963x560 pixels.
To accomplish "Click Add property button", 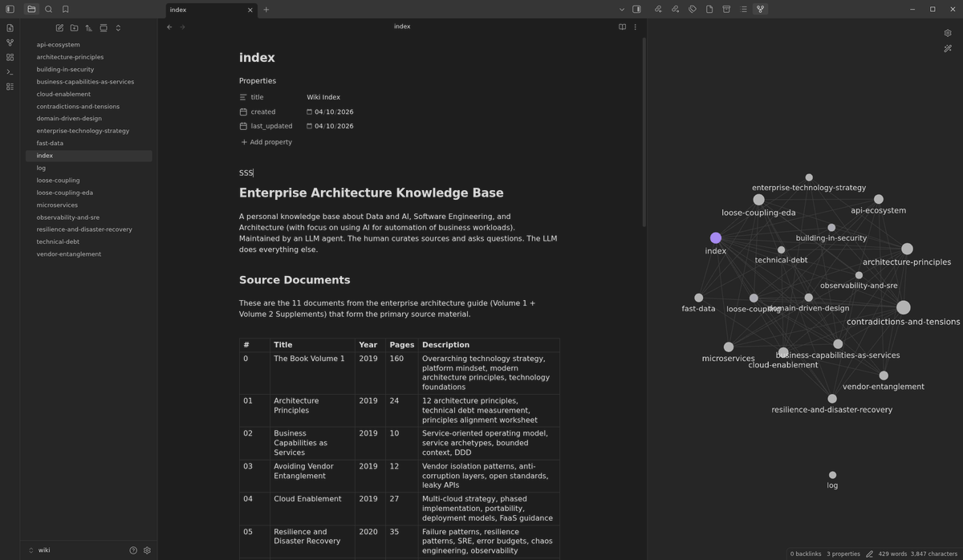I will click(266, 142).
